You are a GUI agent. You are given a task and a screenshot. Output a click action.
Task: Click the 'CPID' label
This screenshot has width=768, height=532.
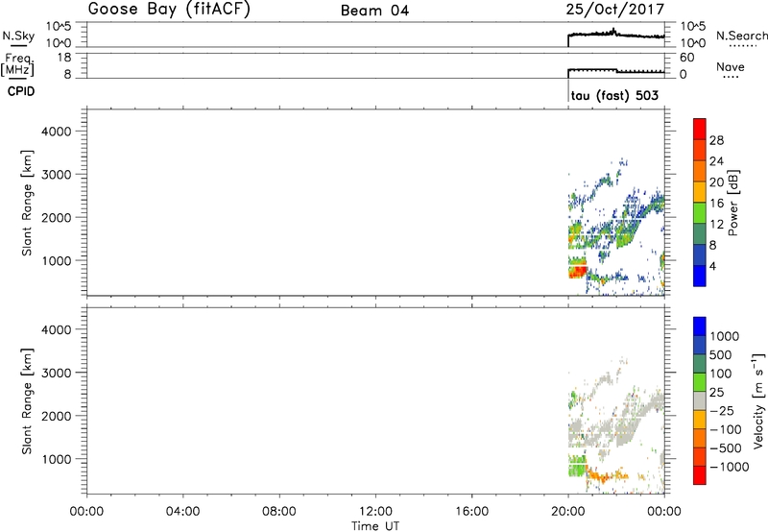pyautogui.click(x=21, y=91)
